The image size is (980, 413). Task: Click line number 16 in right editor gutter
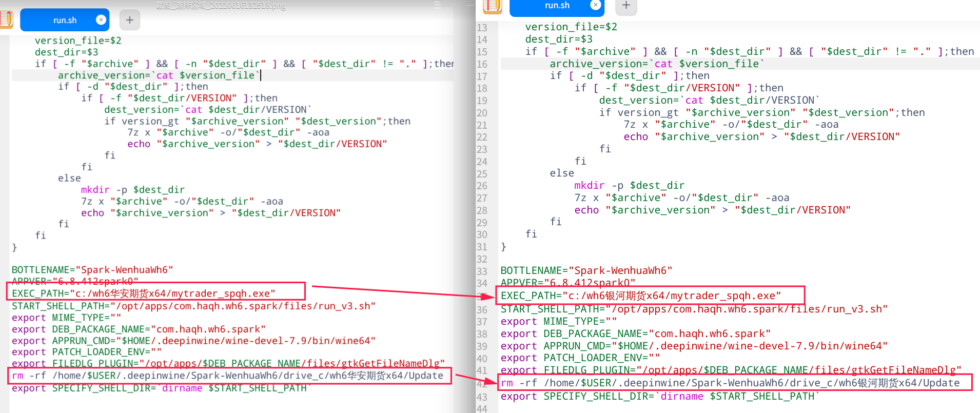click(x=482, y=64)
